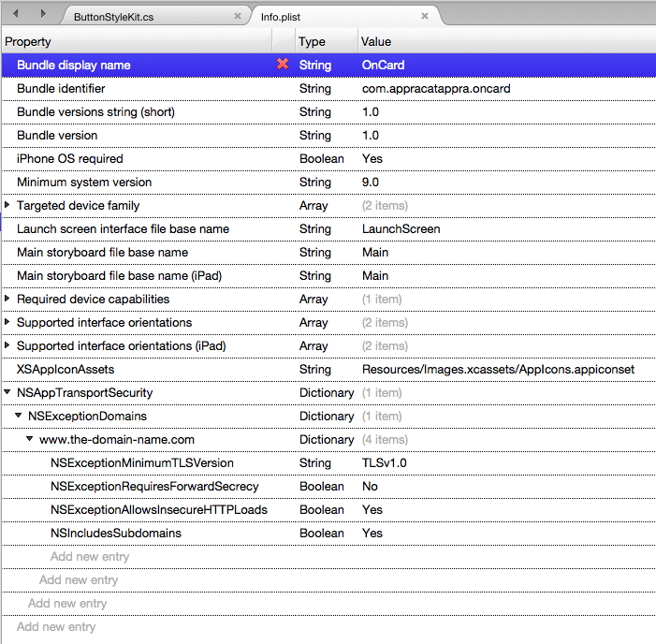
Task: Collapse the NSAppTransportSecurity dictionary
Action: point(7,393)
